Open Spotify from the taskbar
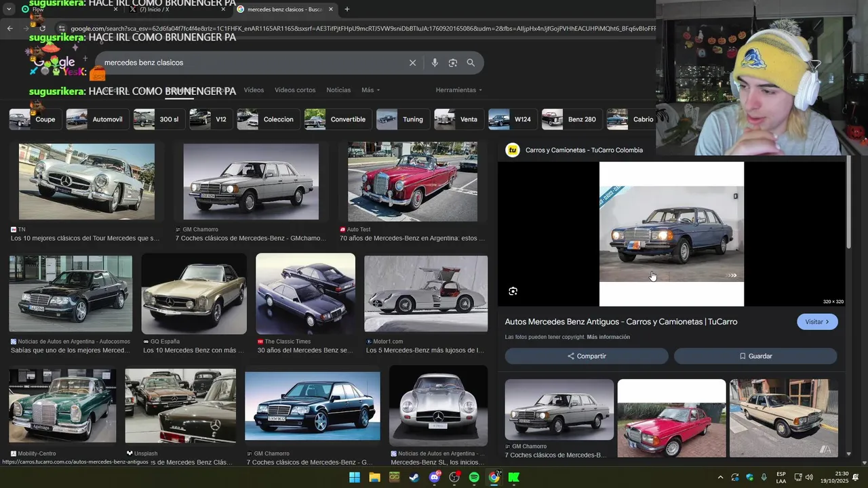 pyautogui.click(x=474, y=477)
